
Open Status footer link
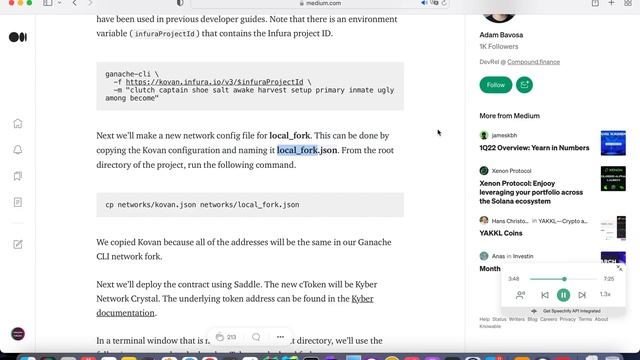(499, 319)
